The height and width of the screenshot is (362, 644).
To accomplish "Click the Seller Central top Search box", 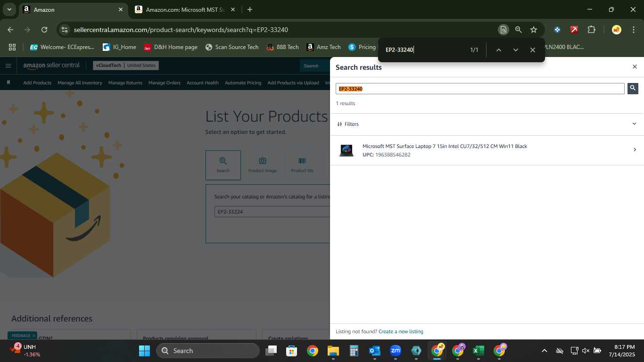I will click(314, 66).
